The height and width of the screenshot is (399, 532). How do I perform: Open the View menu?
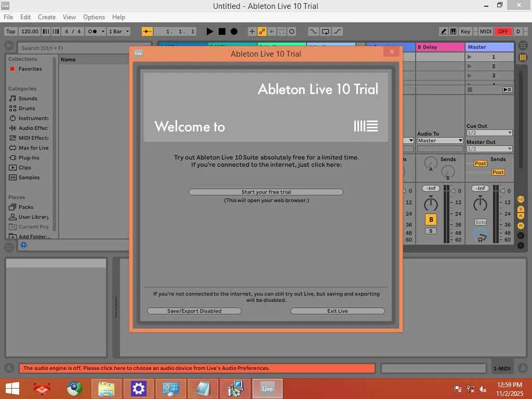[x=69, y=17]
